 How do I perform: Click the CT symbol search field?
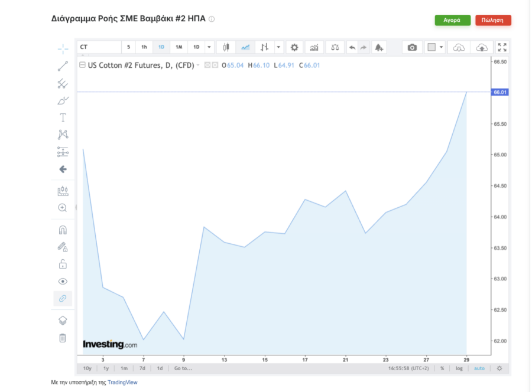99,47
